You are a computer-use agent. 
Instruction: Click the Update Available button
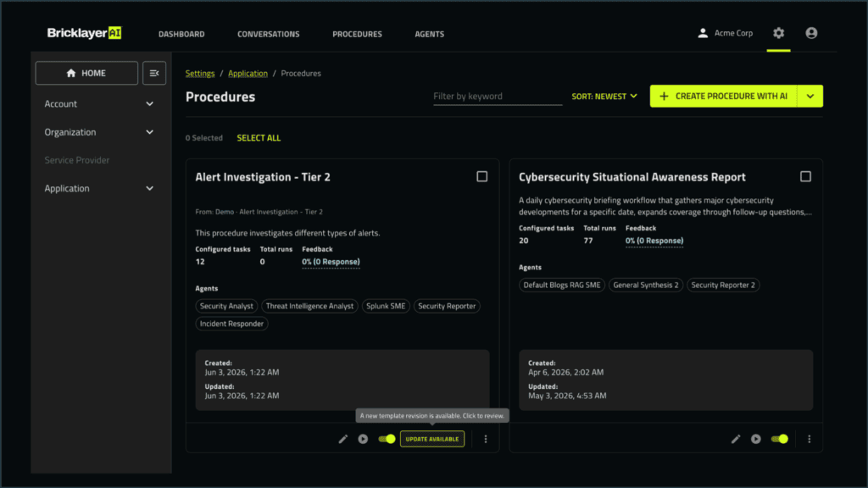[x=432, y=439]
